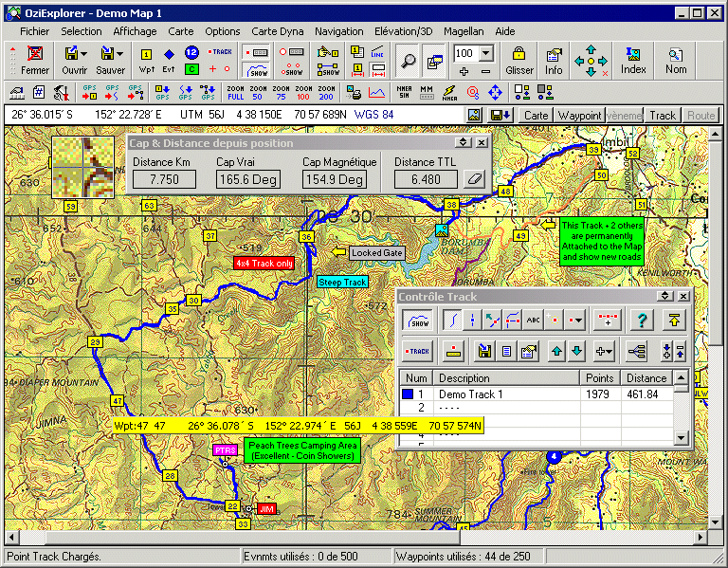Open the Carte Dyna menu
The height and width of the screenshot is (568, 728).
point(277,31)
